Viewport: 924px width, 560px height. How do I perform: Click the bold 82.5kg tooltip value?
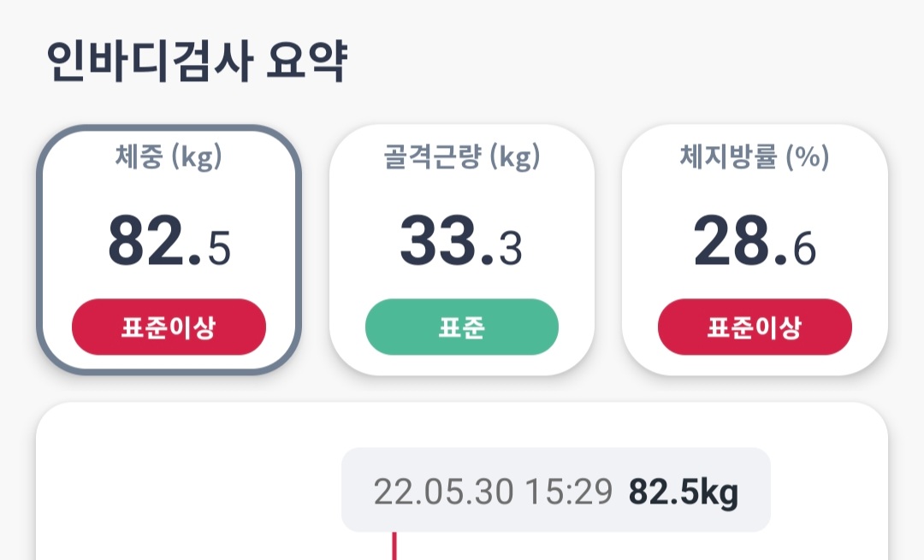coord(684,492)
